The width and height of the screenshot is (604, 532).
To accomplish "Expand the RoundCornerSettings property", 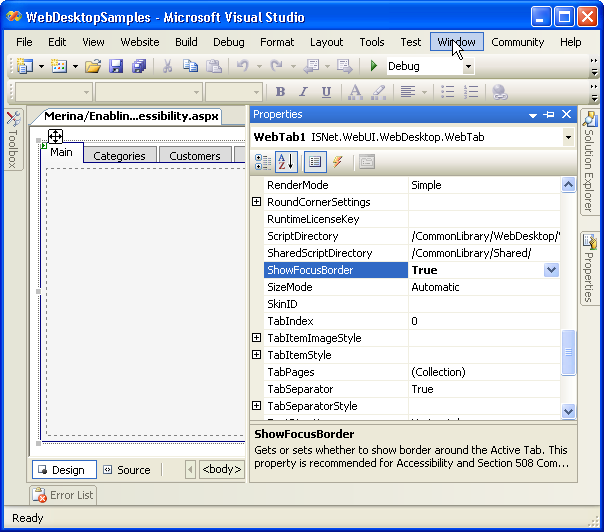I will [x=257, y=202].
